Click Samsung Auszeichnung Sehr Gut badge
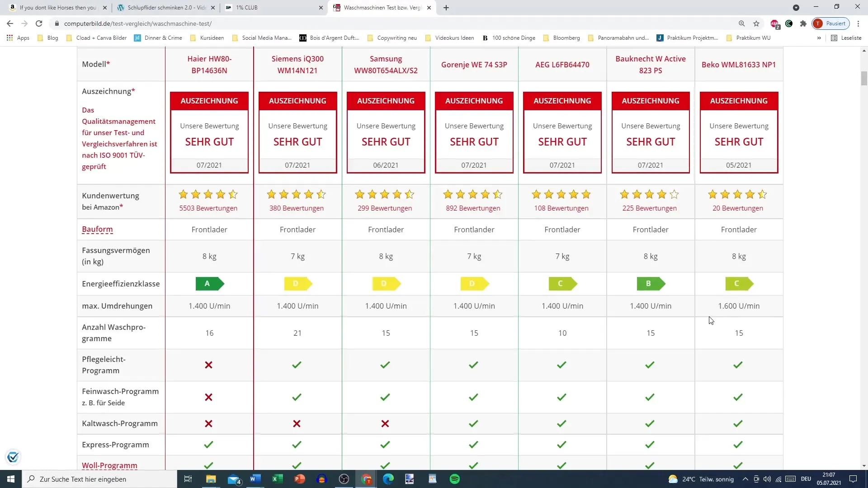 [386, 132]
